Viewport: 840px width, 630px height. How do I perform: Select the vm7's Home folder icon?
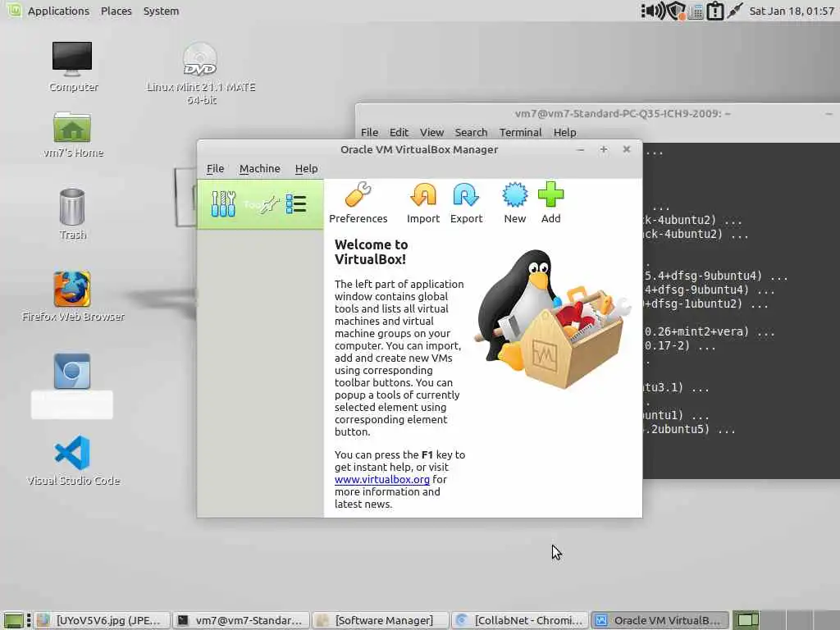tap(73, 135)
